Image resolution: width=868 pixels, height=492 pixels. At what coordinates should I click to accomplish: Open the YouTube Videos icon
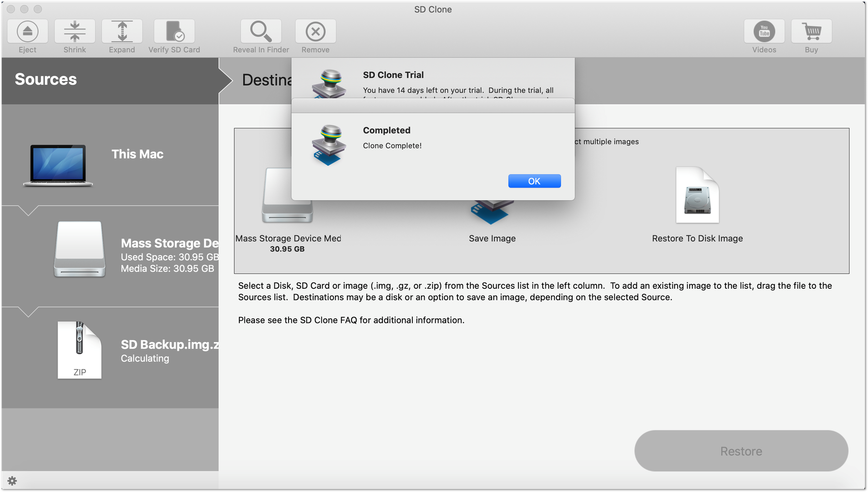[x=764, y=31]
